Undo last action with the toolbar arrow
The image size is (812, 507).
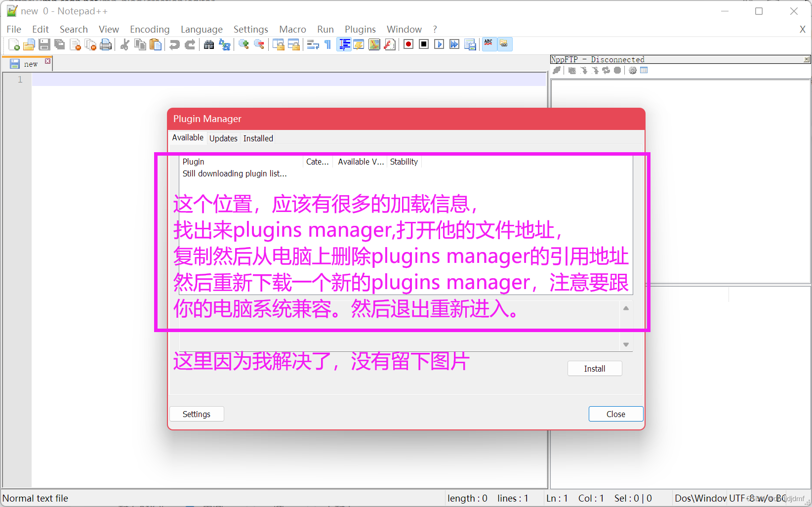pos(174,44)
